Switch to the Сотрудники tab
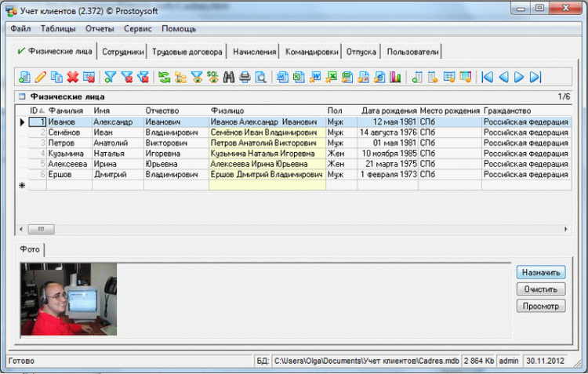The width and height of the screenshot is (588, 374). (122, 52)
